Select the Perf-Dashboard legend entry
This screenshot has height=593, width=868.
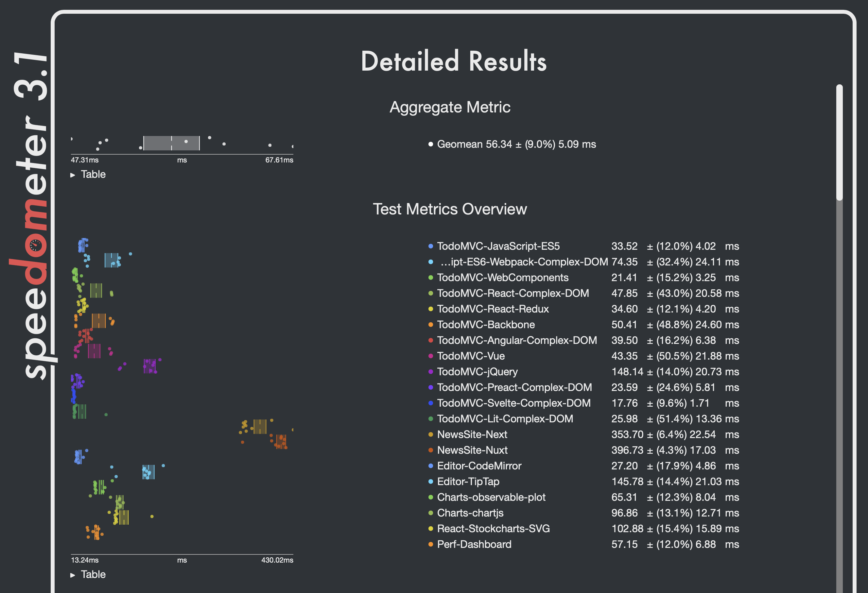(474, 544)
